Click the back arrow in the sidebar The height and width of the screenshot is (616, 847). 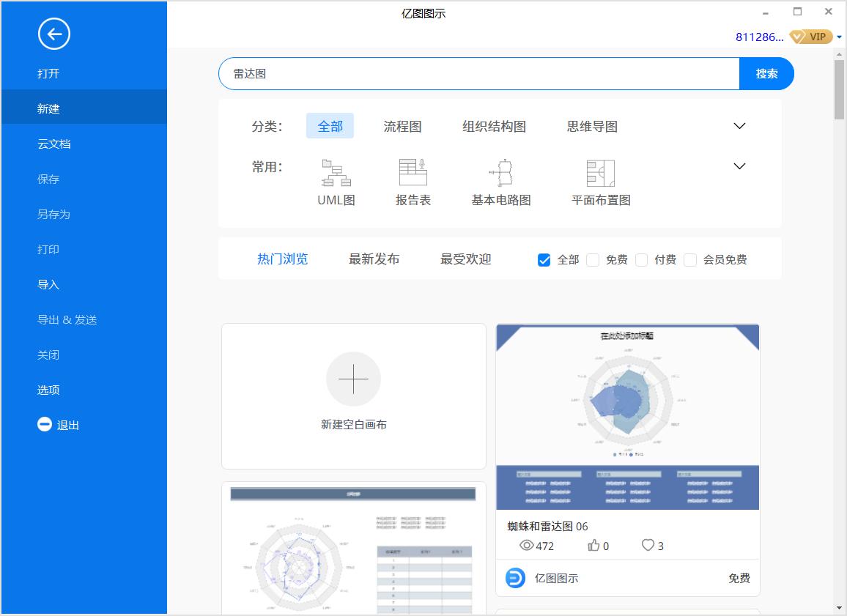pos(53,34)
